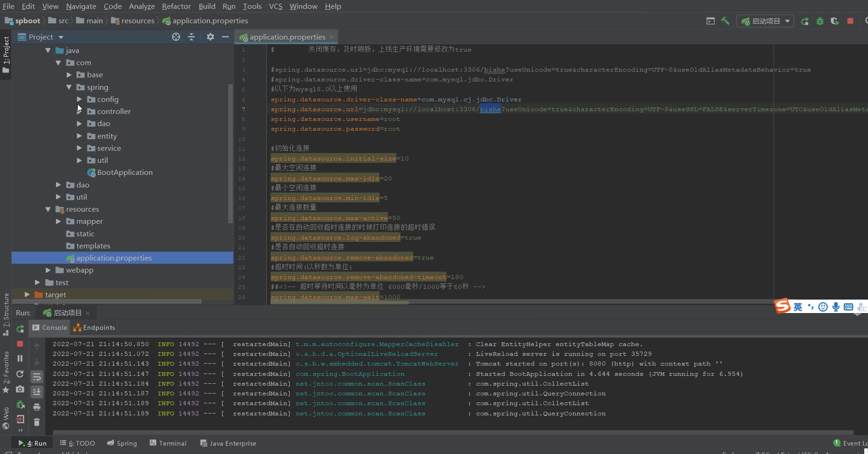Click the locate/scroll-from-source crosshair icon

click(176, 37)
